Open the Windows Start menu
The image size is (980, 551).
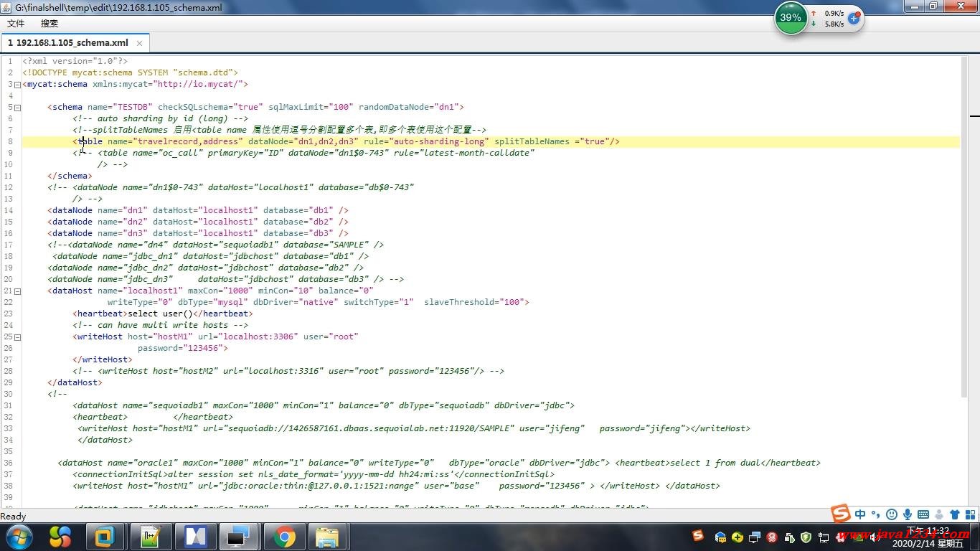pos(19,537)
